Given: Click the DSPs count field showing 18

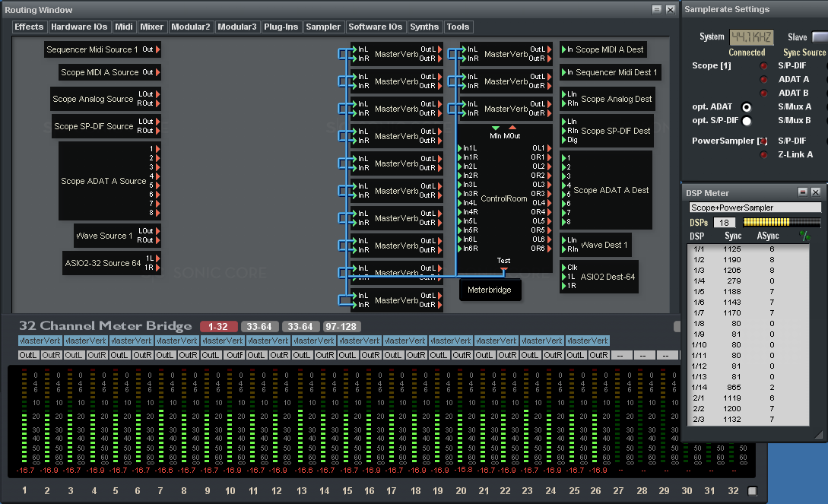Looking at the screenshot, I should (724, 223).
